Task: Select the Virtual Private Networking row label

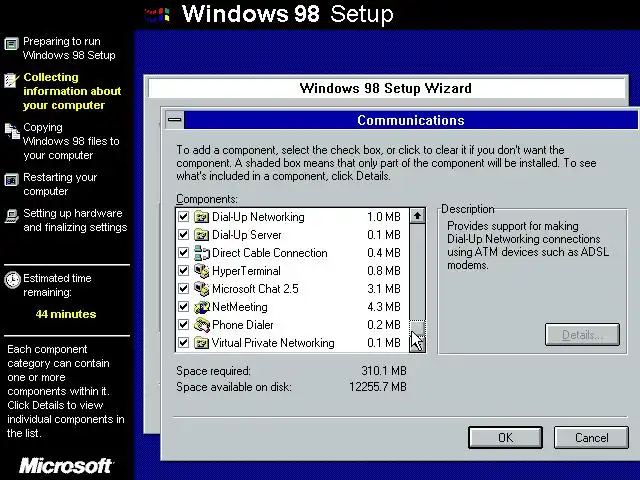Action: 273,343
